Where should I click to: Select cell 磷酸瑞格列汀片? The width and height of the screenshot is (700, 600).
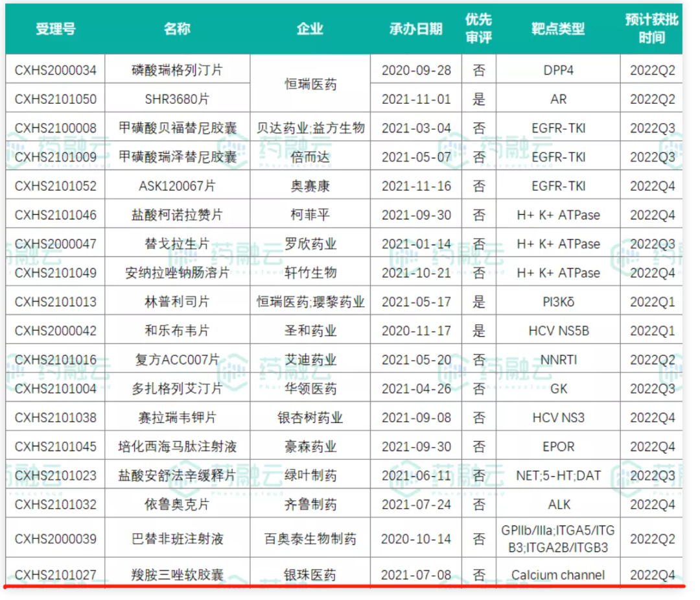(177, 70)
